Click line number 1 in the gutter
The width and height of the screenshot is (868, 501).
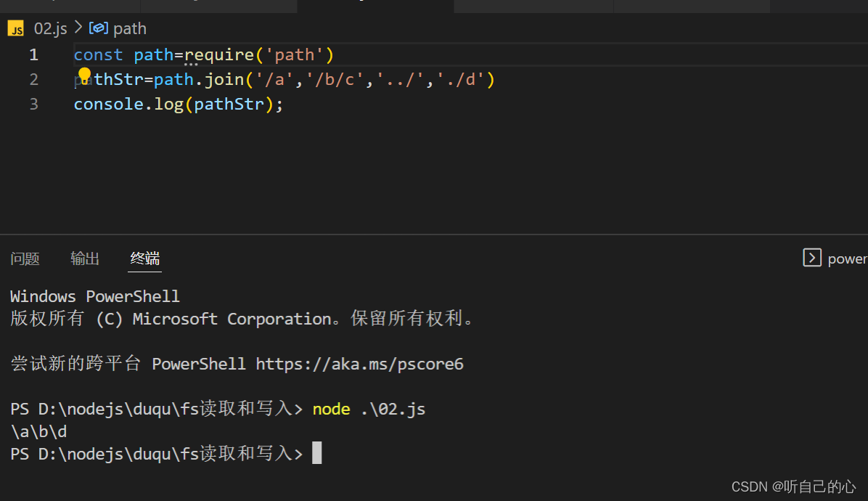coord(34,54)
